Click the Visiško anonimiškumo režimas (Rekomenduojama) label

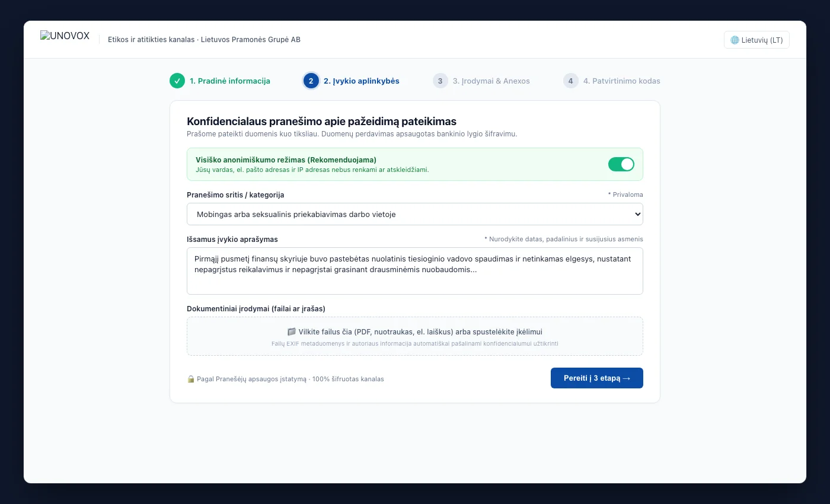click(286, 160)
